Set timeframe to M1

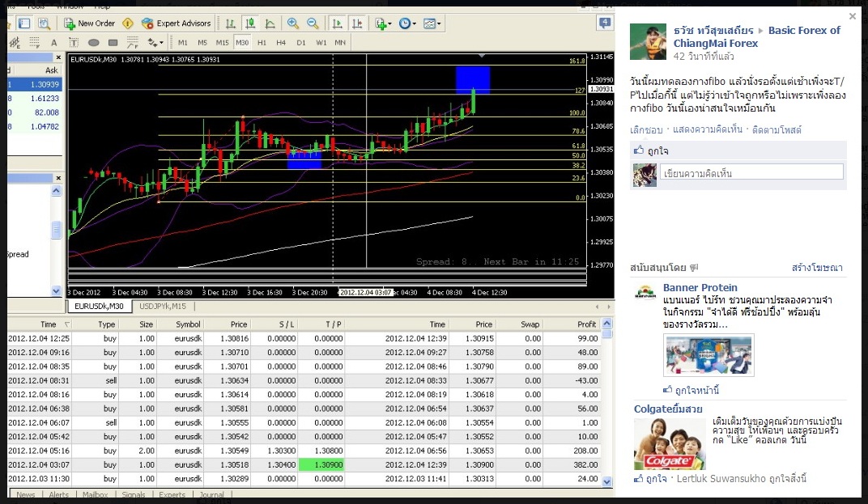click(183, 43)
